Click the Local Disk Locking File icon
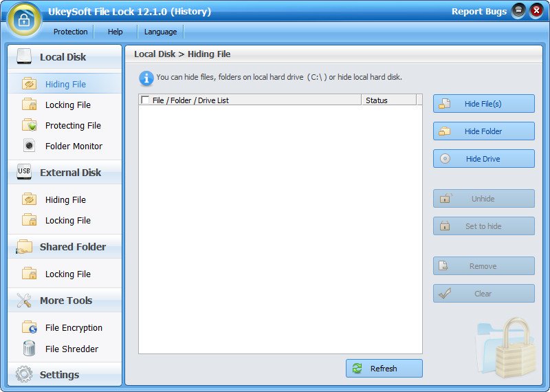550x392 pixels. [x=29, y=105]
